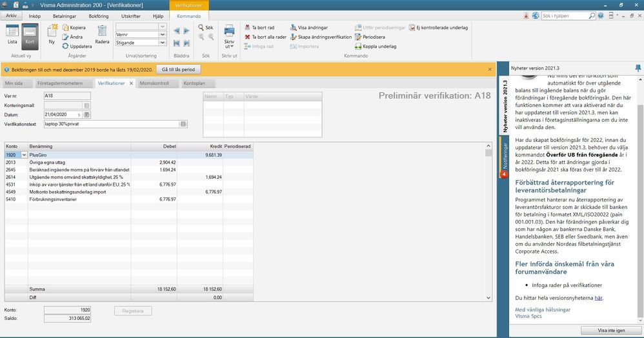Select the Kommando ribbon tab
644x338 pixels.
[x=189, y=16]
